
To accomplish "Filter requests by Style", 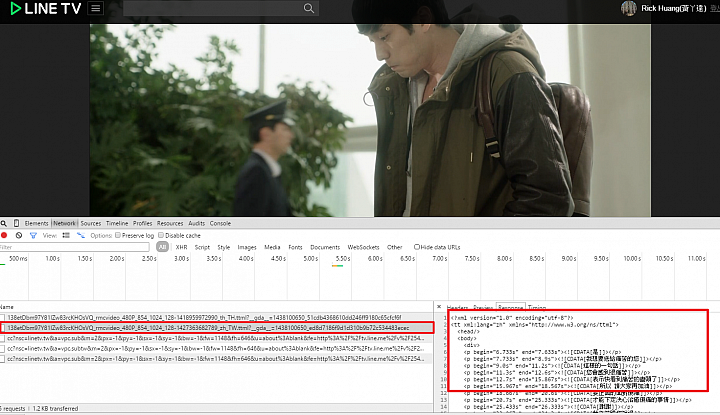I will (224, 247).
